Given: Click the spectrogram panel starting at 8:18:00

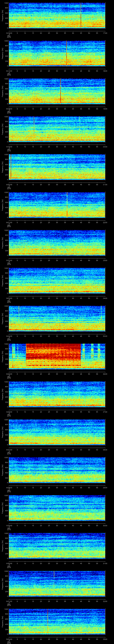Looking at the screenshot, I should [x=57, y=91].
